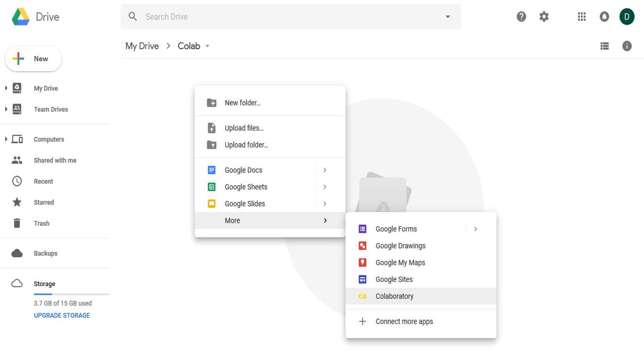Click the Trash bin sidebar icon
Viewport: 644px width, 361px height.
(x=17, y=223)
